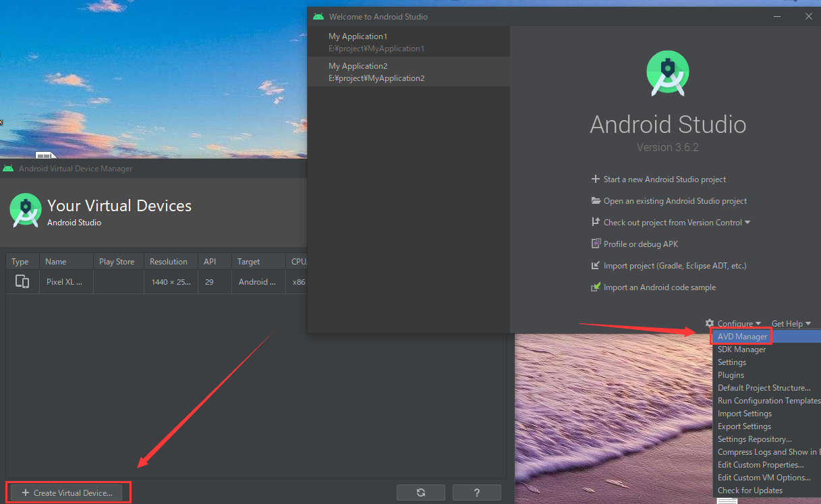This screenshot has height=504, width=821.
Task: Click Profile or debug APK option
Action: tap(639, 244)
